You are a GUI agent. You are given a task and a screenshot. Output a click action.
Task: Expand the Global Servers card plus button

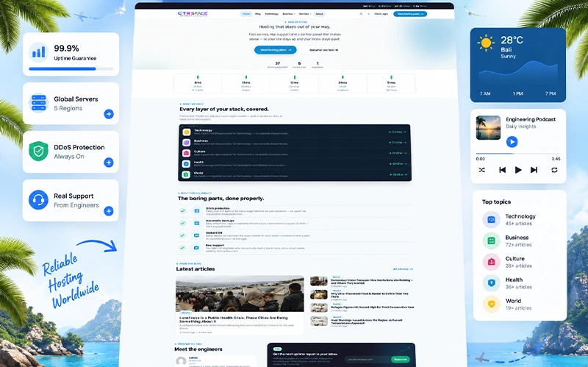point(109,114)
